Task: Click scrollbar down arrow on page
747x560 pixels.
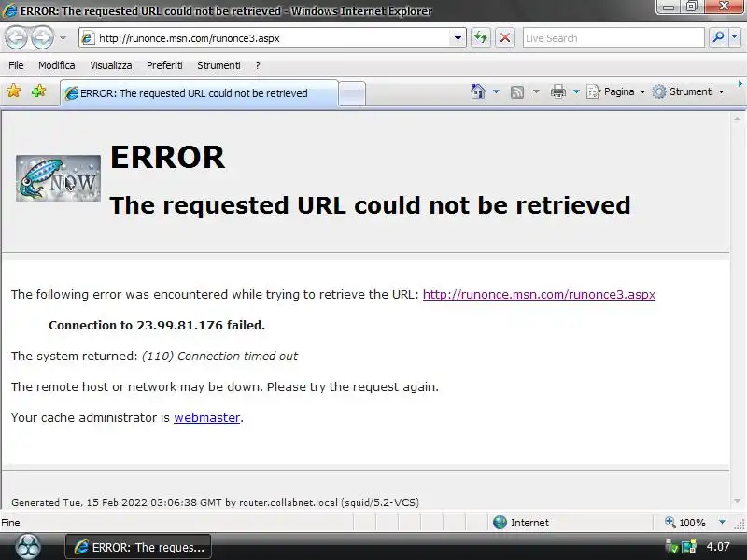Action: pyautogui.click(x=737, y=501)
